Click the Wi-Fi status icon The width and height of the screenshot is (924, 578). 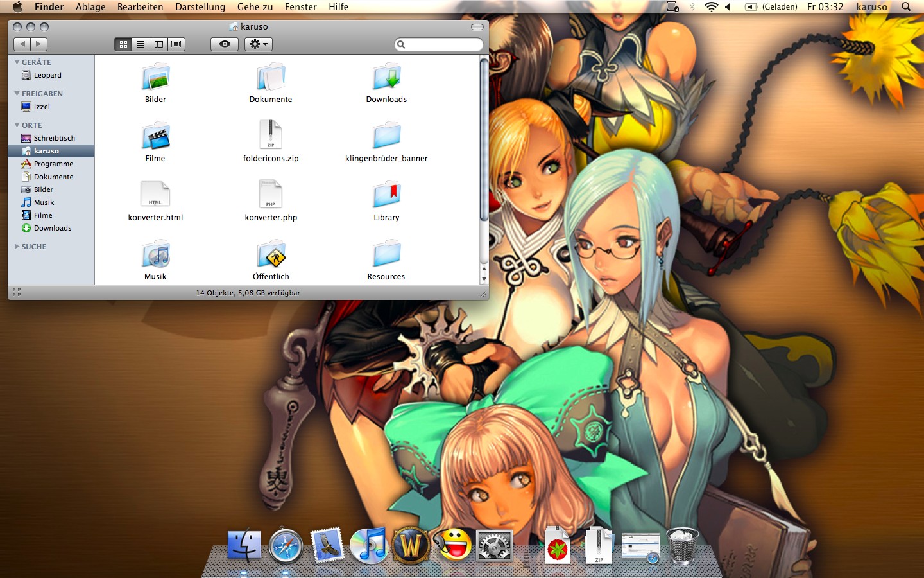point(711,7)
